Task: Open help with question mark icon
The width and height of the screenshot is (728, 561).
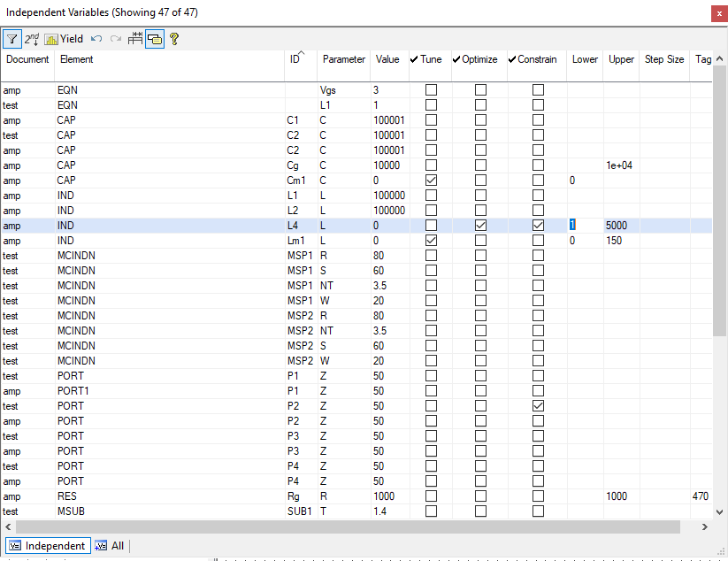Action: tap(174, 39)
